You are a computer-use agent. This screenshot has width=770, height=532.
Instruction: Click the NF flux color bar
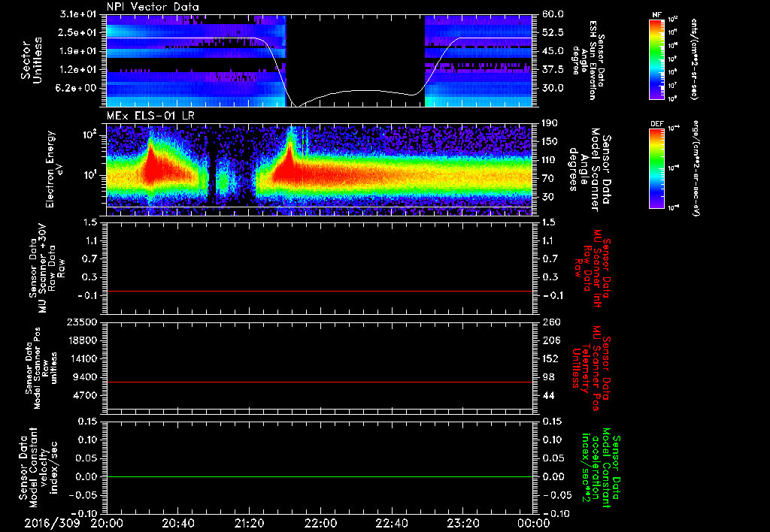656,59
